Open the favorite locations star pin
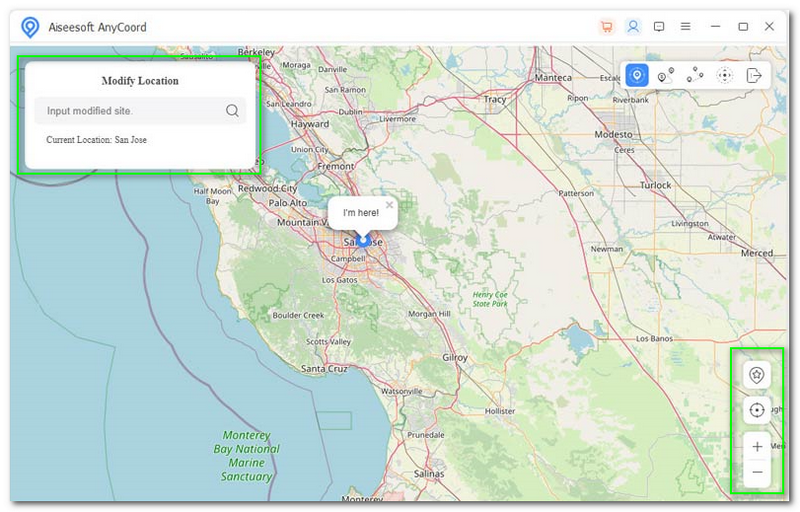Viewport: 800px width, 512px height. [x=757, y=375]
